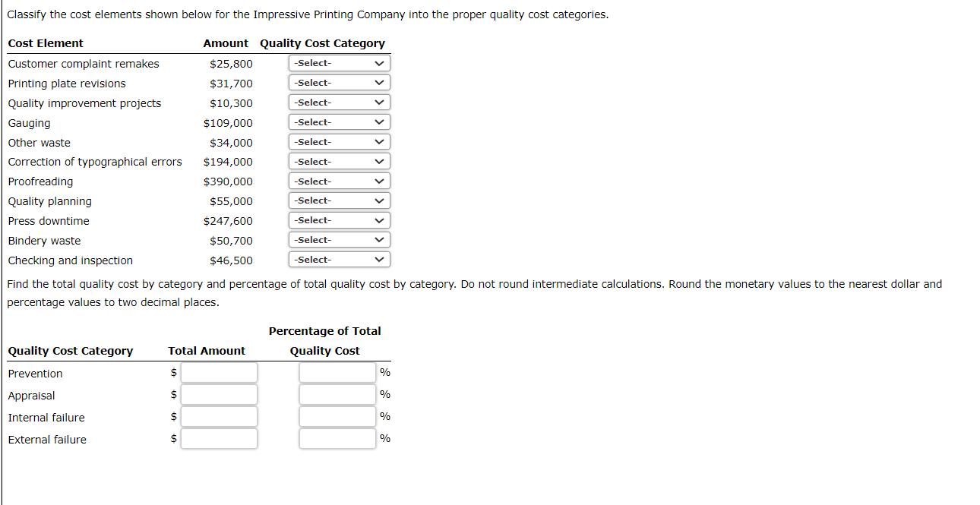Click the Appraisal total amount input field
980x505 pixels.
[219, 394]
